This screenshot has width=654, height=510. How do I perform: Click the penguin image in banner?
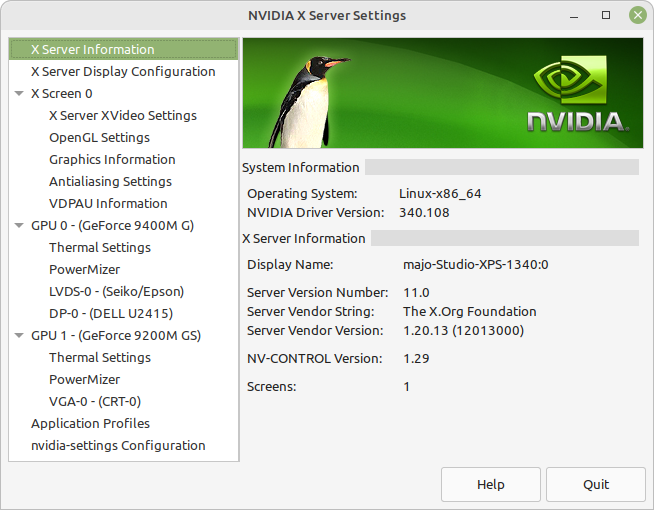(x=307, y=102)
